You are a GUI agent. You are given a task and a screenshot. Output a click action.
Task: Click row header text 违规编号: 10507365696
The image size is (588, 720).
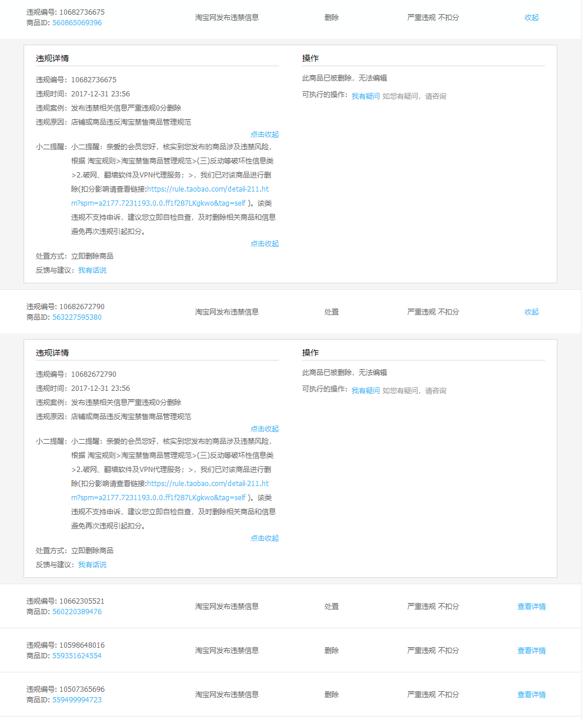65,689
